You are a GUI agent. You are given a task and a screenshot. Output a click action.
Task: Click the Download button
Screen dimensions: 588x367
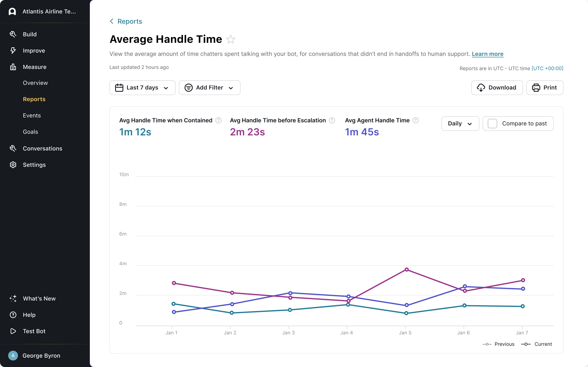point(497,88)
